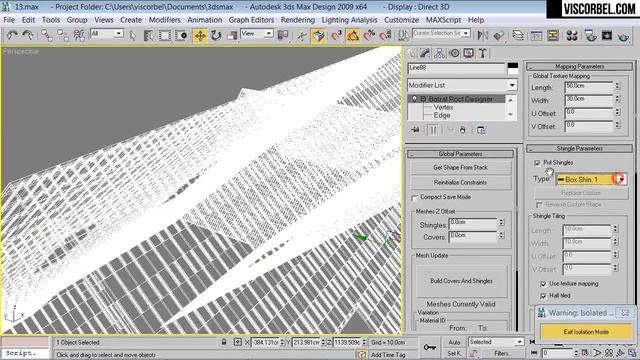
Task: Activate the Select and Scale tool
Action: point(232,36)
